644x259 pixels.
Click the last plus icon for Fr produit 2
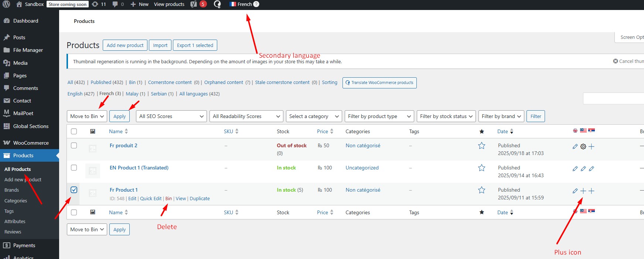click(x=592, y=147)
